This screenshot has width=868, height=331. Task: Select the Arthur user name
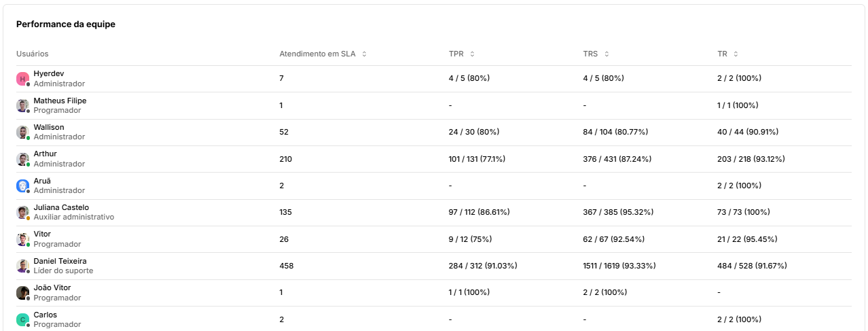46,154
